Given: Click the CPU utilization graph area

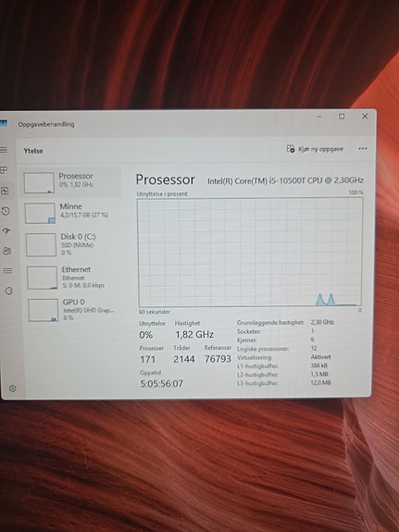Looking at the screenshot, I should coord(250,253).
